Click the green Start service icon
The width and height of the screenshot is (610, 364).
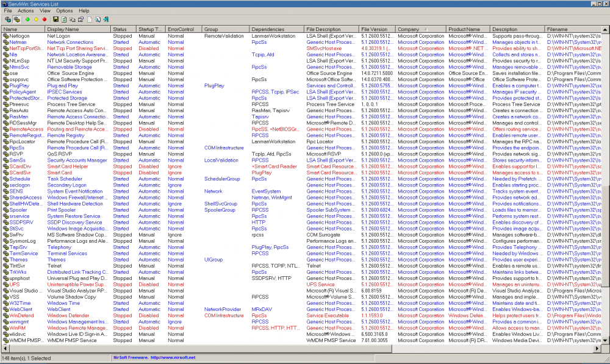coord(28,20)
